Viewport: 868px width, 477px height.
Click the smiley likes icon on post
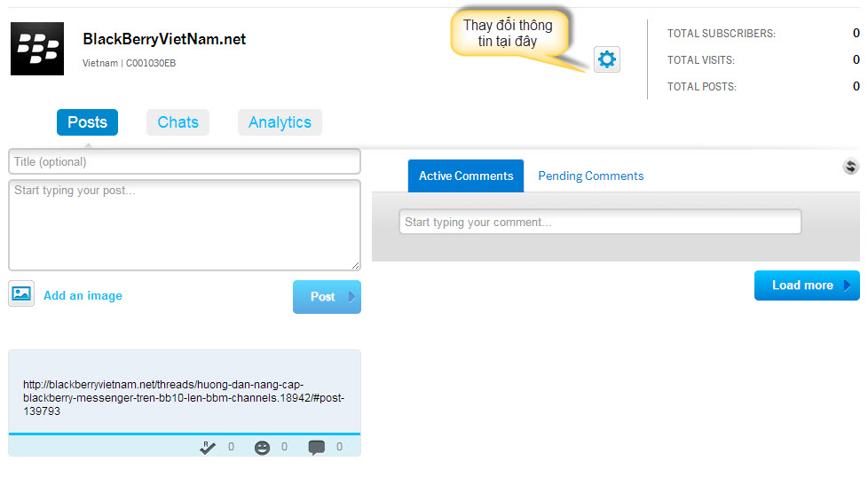262,447
